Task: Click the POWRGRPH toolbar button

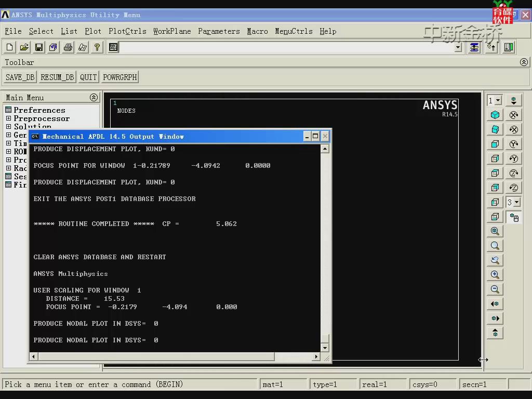Action: [x=120, y=77]
